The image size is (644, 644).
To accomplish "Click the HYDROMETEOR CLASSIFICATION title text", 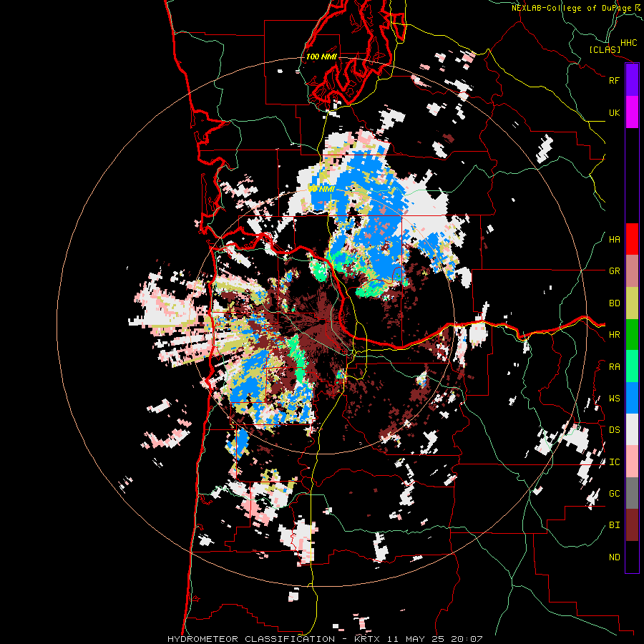I will 251,639.
